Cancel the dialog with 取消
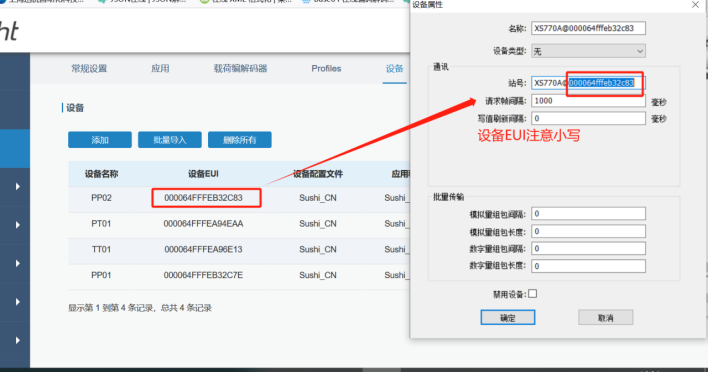The height and width of the screenshot is (372, 708). 606,317
